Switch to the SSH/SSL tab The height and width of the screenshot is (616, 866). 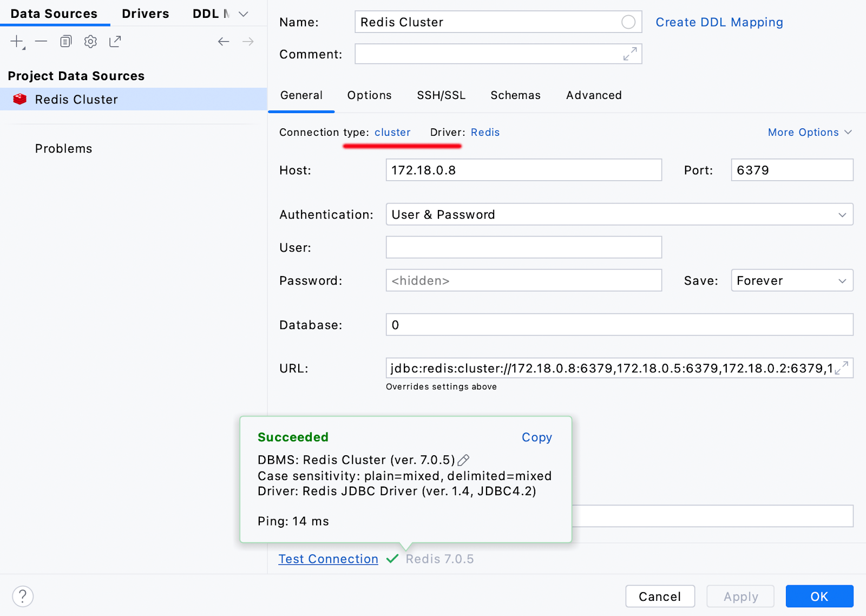coord(441,95)
